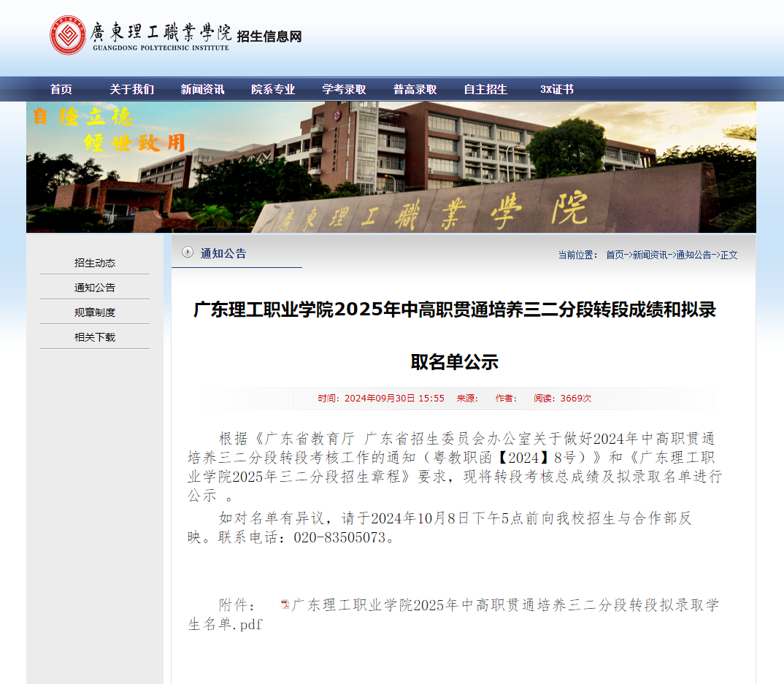The height and width of the screenshot is (684, 784).
Task: Select 新闻资讯 in the navigation bar
Action: pyautogui.click(x=202, y=89)
